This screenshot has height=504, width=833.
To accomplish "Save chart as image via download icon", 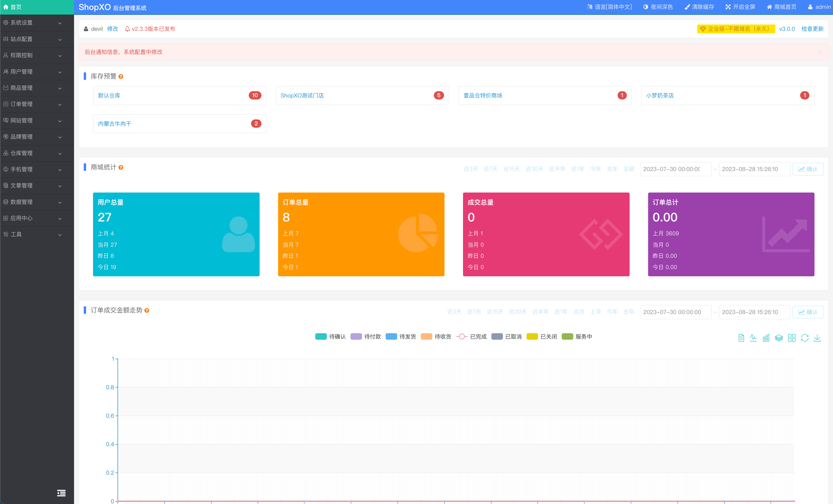I will [x=817, y=338].
